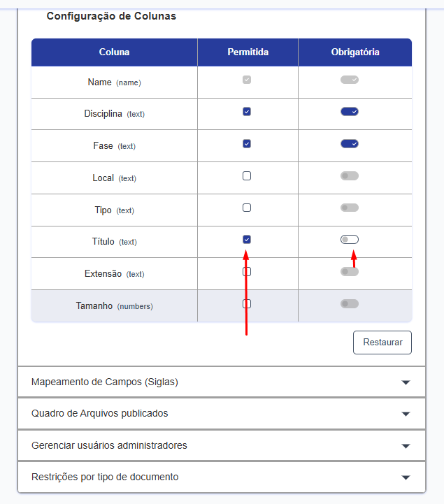Screen dimensions: 444x504
Task: Uncheck Permitida checkbox for Fase
Action: click(x=247, y=144)
